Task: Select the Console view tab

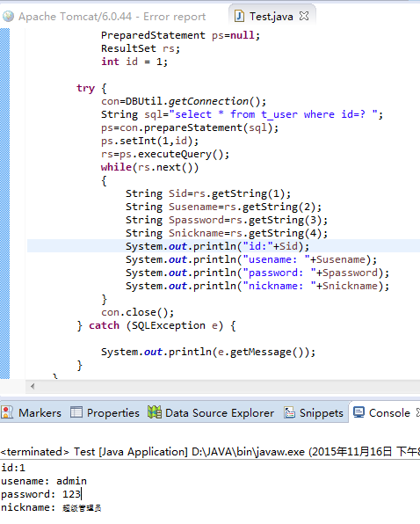Action: click(384, 412)
